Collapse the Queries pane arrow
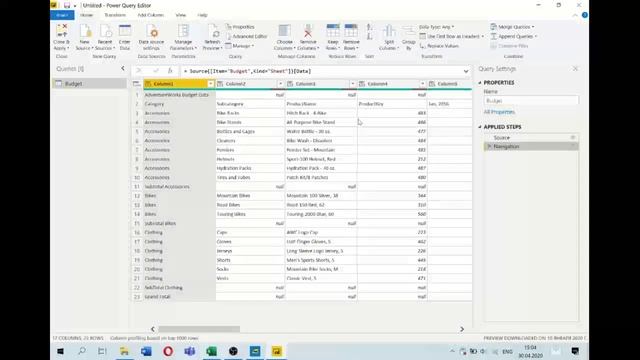640x360 pixels. coord(123,69)
